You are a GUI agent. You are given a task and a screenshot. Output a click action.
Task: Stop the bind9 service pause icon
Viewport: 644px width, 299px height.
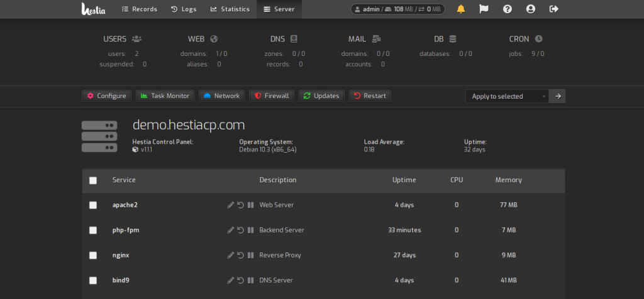pos(250,281)
